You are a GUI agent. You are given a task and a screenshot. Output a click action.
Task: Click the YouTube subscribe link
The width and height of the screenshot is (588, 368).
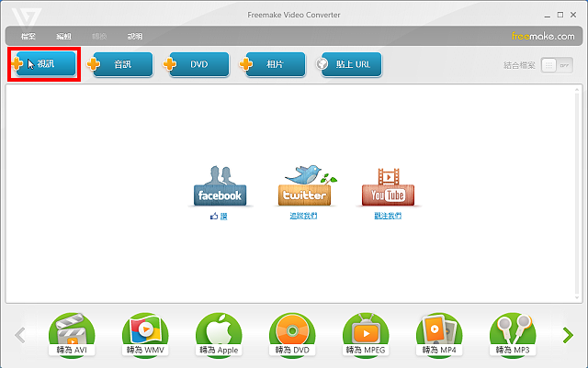coord(388,216)
